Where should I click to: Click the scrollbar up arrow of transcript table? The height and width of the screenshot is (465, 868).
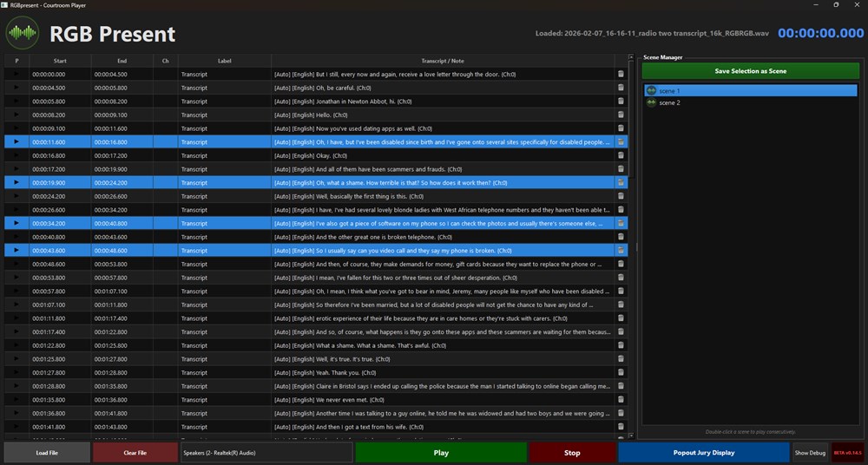pos(631,56)
